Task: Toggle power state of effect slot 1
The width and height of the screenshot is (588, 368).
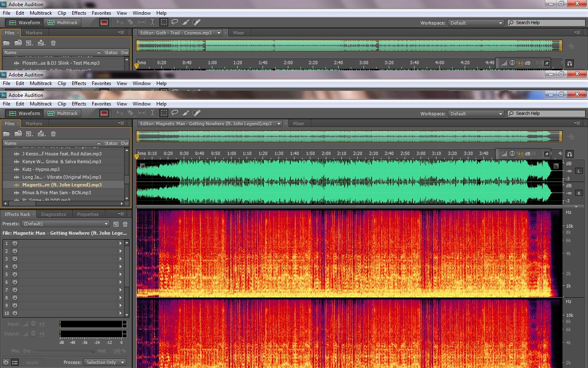Action: (x=15, y=243)
